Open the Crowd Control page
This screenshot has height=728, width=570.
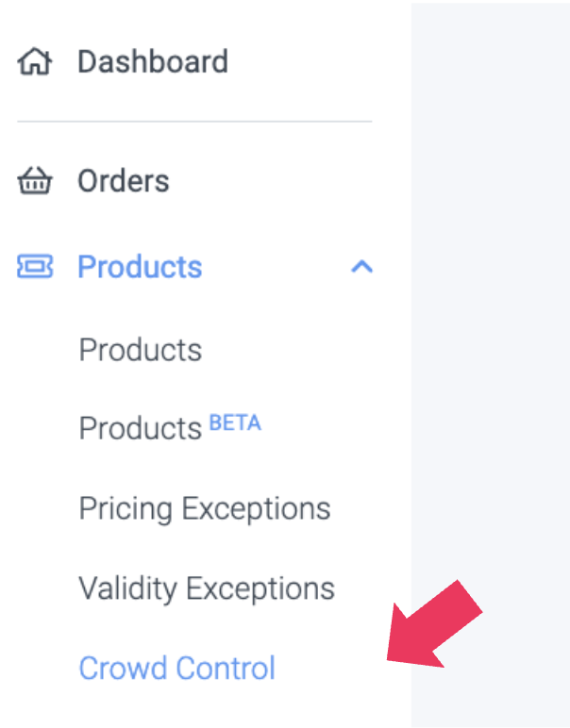177,669
